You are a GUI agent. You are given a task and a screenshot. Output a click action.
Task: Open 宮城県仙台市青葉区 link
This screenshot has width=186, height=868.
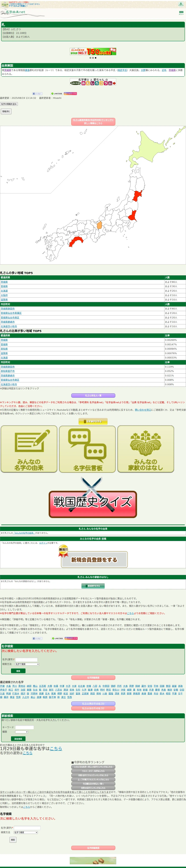(x=11, y=313)
